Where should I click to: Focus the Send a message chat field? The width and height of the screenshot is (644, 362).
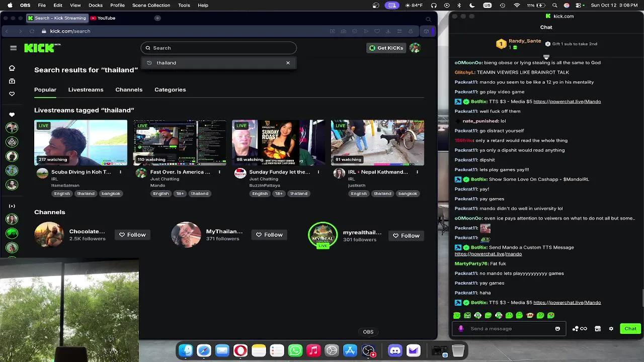click(508, 329)
